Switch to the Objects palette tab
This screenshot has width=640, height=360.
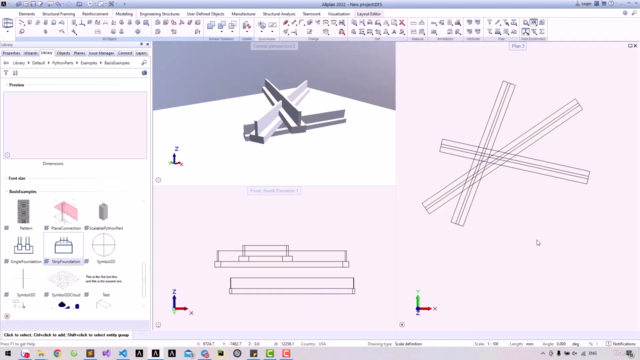tap(63, 53)
